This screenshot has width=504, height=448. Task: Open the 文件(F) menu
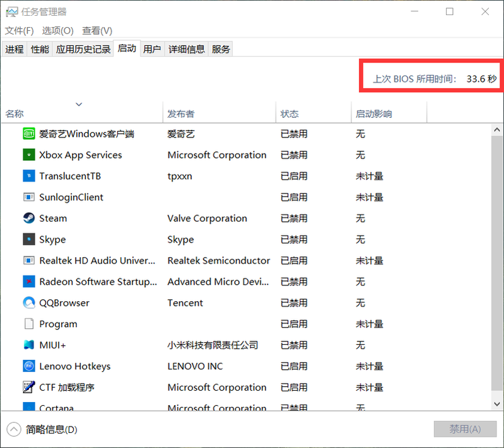pyautogui.click(x=19, y=30)
